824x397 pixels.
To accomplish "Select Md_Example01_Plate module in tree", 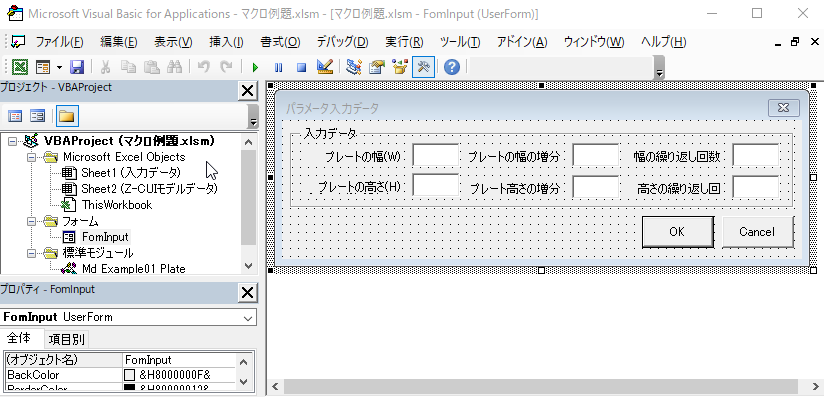I will (x=133, y=269).
